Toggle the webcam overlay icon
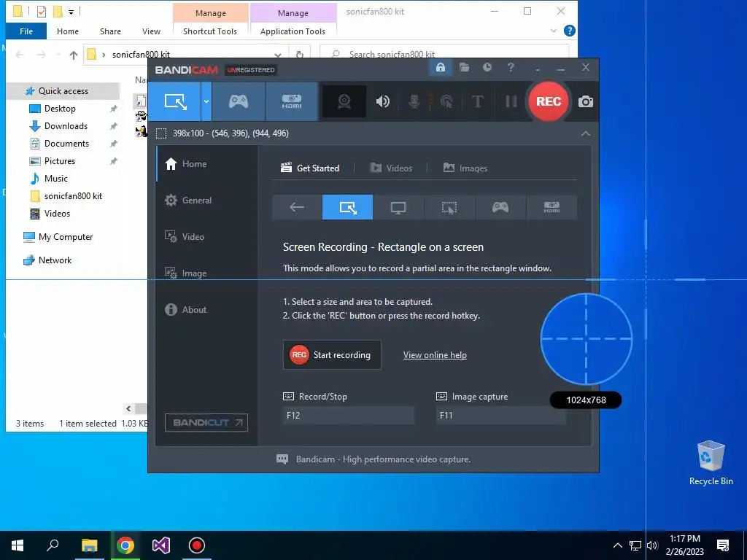 (344, 101)
